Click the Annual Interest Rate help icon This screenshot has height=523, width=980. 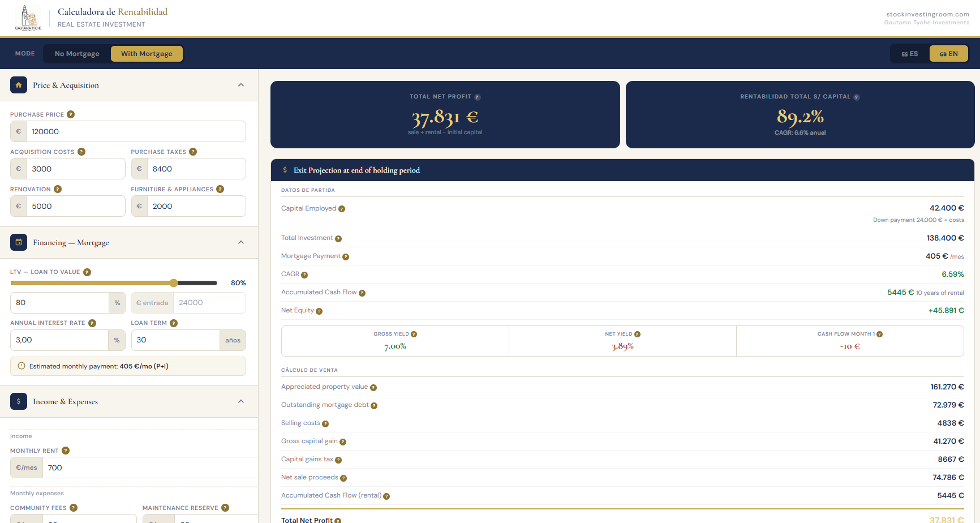[92, 323]
